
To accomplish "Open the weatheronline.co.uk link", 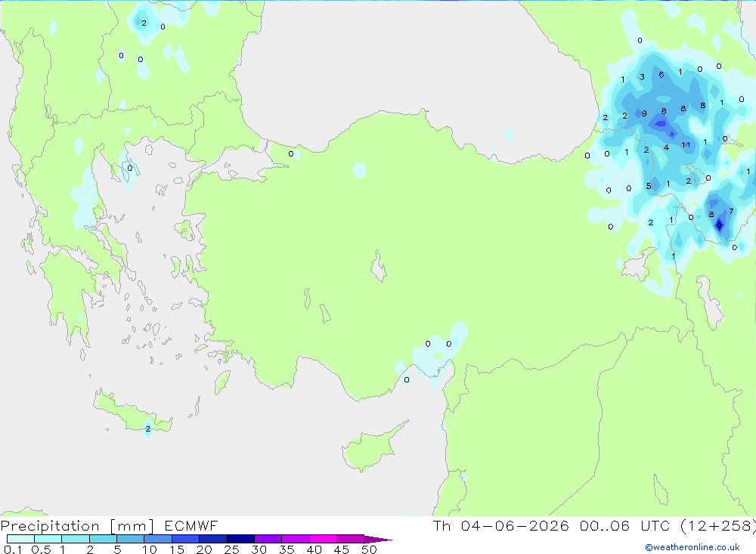I will point(692,547).
